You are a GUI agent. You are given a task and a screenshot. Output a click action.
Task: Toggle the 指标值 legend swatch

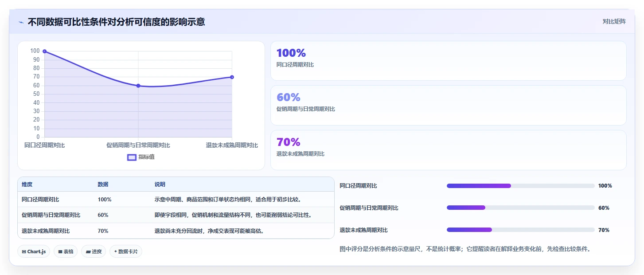point(132,157)
